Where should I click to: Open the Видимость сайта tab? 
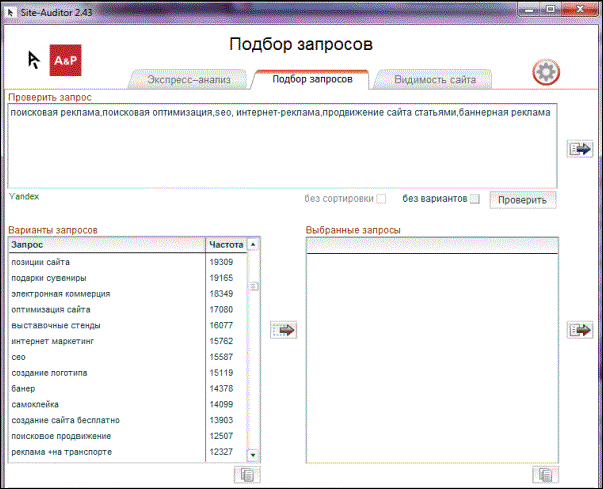click(434, 80)
